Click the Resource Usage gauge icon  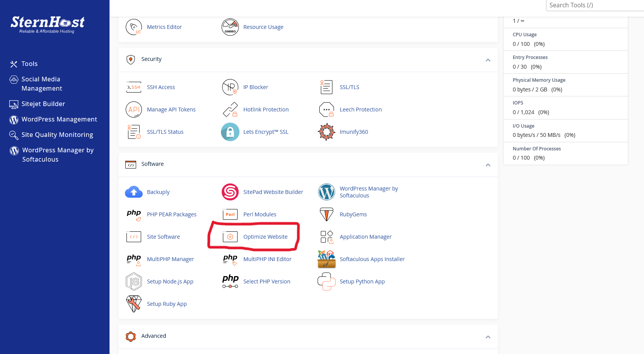(x=230, y=27)
